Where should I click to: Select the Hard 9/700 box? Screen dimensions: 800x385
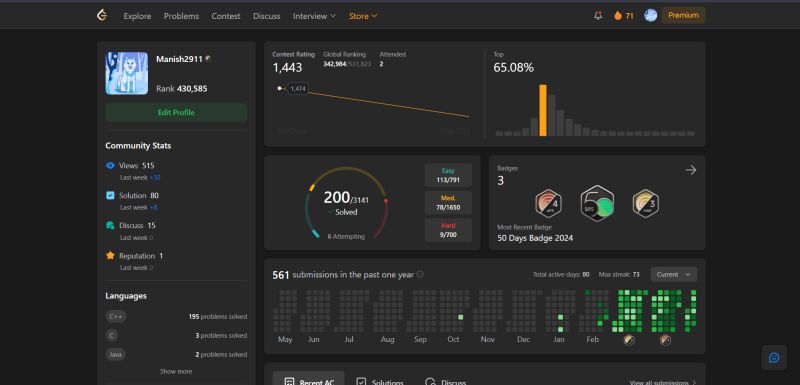pyautogui.click(x=448, y=230)
